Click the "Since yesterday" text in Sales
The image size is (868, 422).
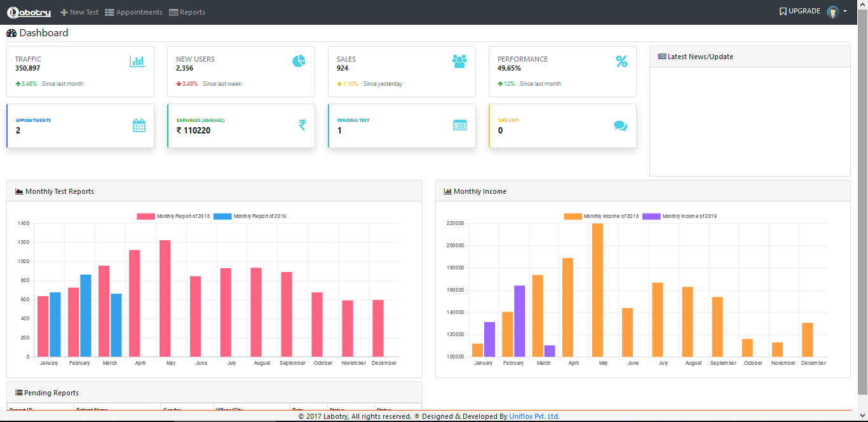click(x=383, y=84)
